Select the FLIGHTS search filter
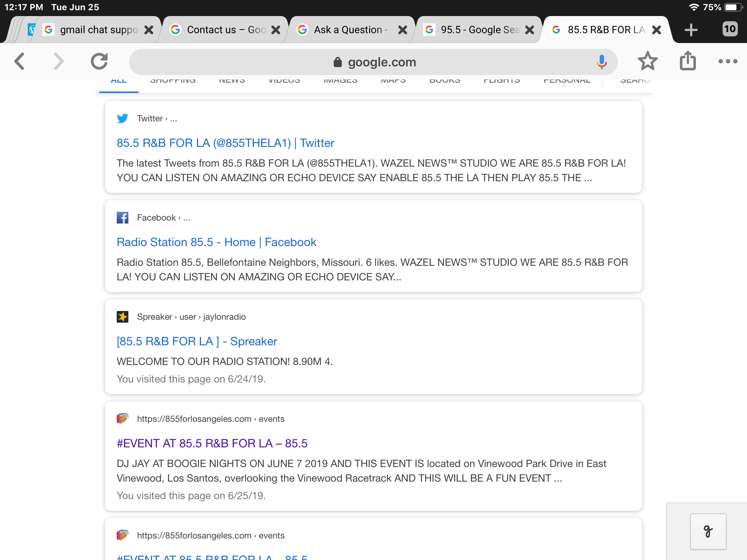The height and width of the screenshot is (560, 747). pyautogui.click(x=502, y=81)
